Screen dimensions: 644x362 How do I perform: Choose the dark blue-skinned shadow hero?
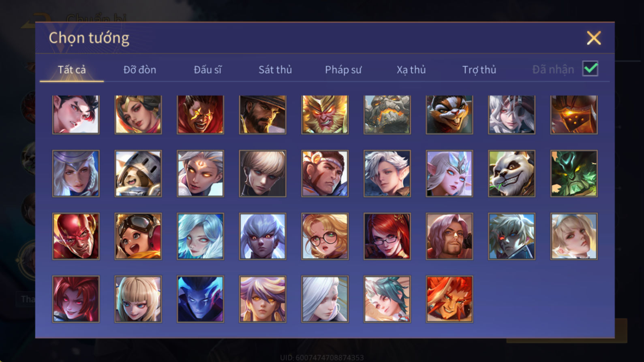[200, 299]
